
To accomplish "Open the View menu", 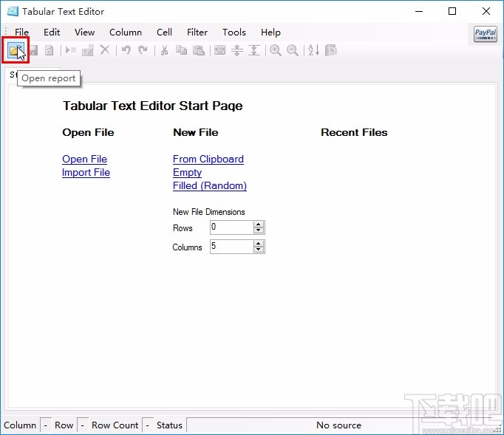I will 84,32.
